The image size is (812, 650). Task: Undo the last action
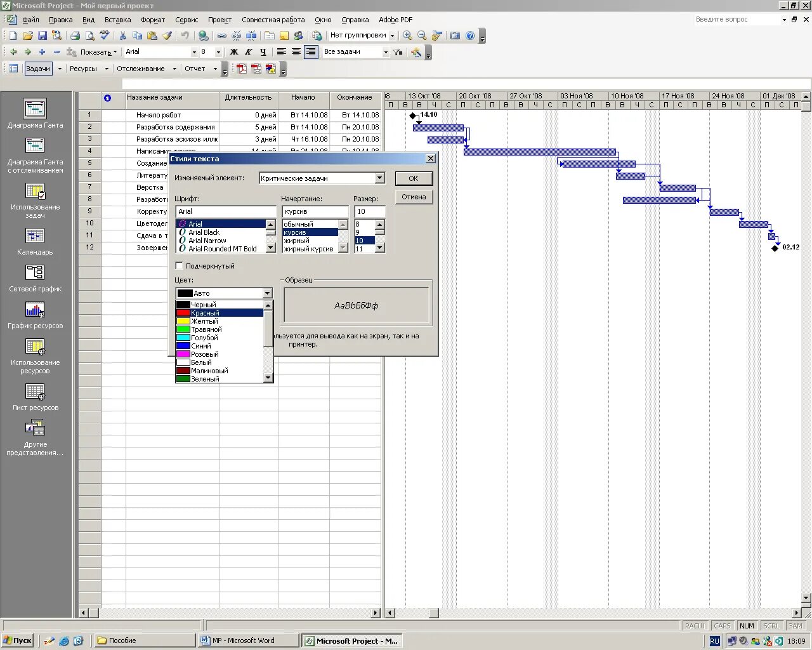click(x=185, y=36)
